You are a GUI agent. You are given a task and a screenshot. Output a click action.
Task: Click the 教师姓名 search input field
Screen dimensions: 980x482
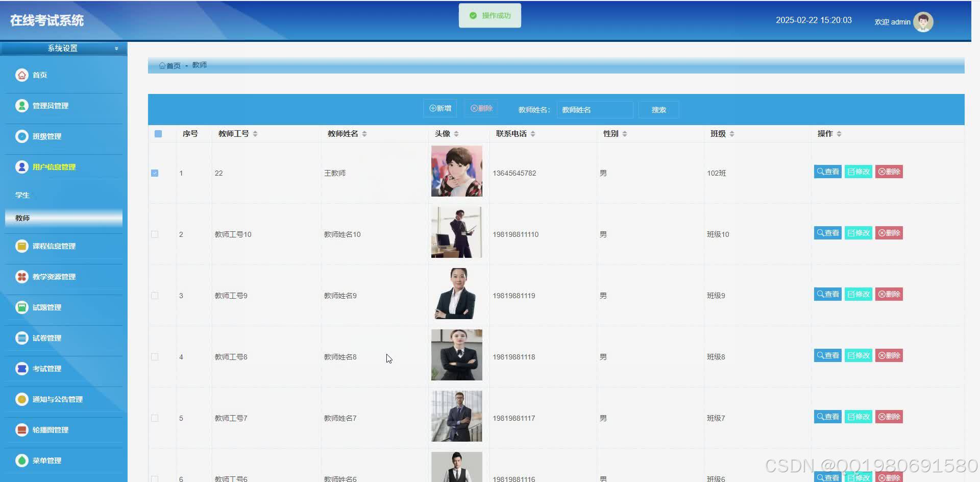point(595,110)
